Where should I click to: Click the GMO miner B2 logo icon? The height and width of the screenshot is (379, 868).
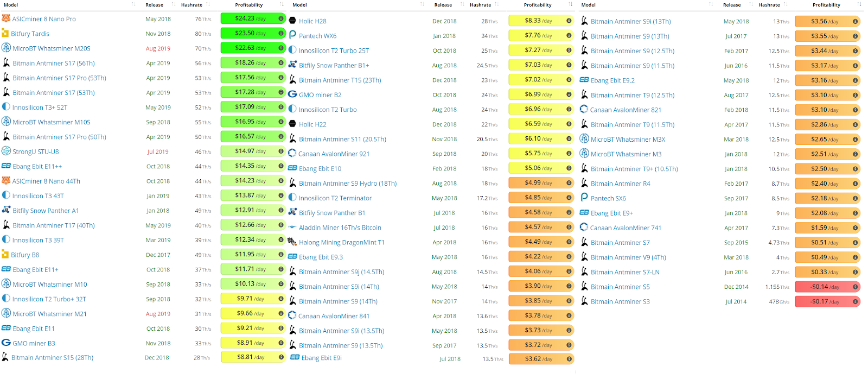292,94
